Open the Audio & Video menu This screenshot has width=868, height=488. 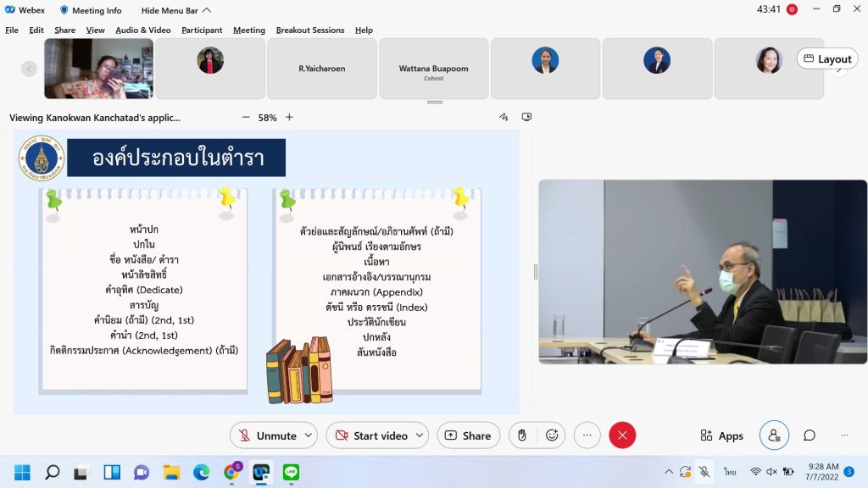(x=142, y=30)
